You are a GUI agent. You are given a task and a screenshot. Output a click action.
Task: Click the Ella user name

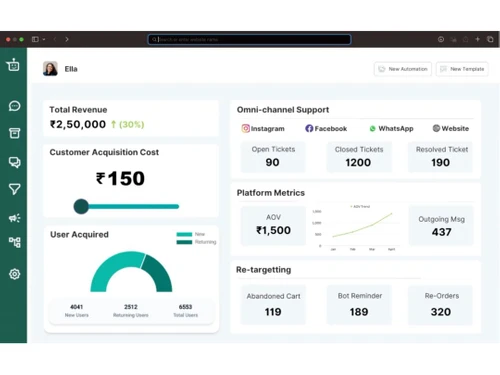coord(71,69)
